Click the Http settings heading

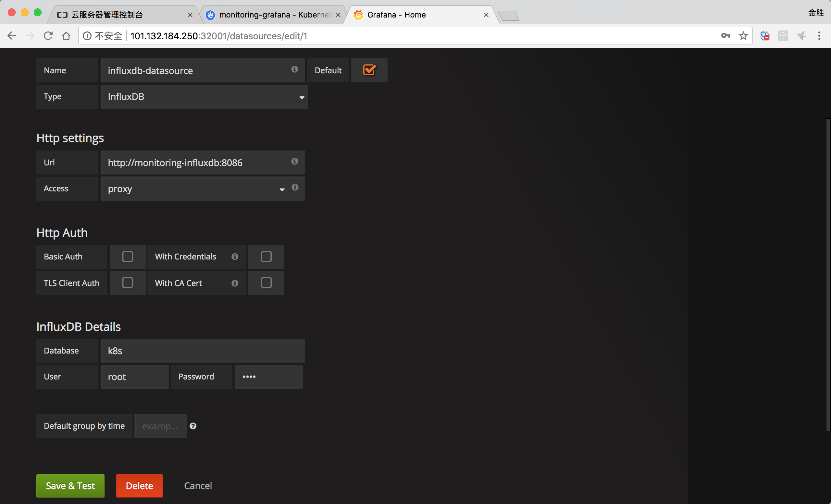70,138
